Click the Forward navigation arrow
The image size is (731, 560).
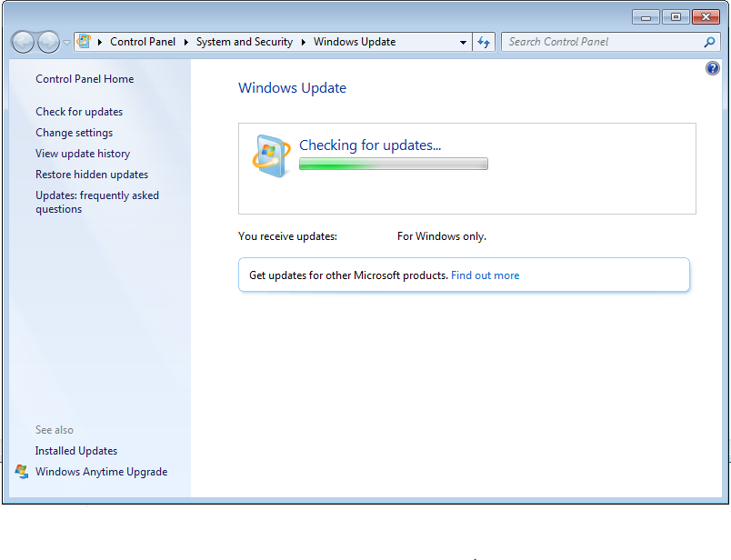click(48, 43)
